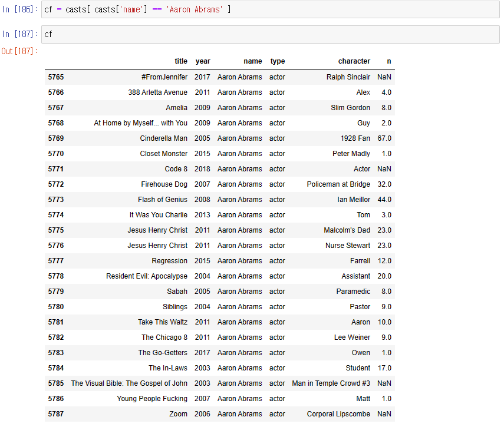Click the row index 5770

56,154
